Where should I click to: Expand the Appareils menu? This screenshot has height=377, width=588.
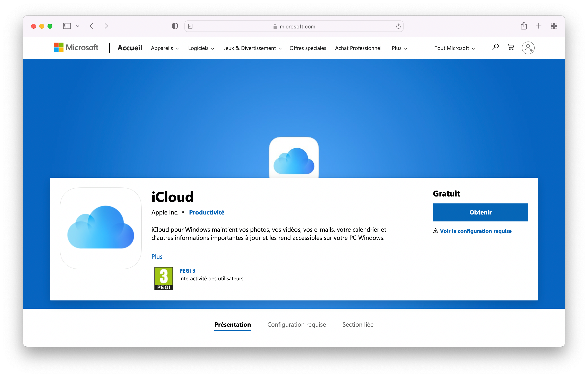165,48
